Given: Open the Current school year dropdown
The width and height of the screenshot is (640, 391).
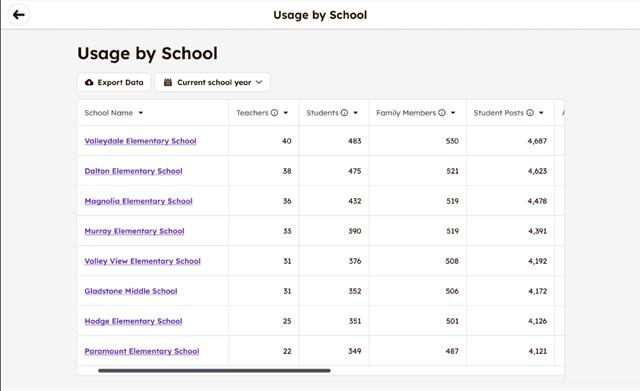Looking at the screenshot, I should 213,82.
